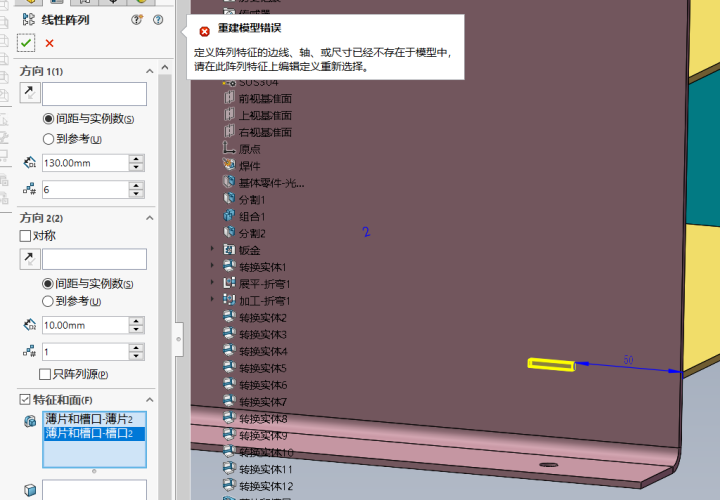Viewport: 720px width, 500px height.
Task: Click the features to pattern icon
Action: point(30,421)
